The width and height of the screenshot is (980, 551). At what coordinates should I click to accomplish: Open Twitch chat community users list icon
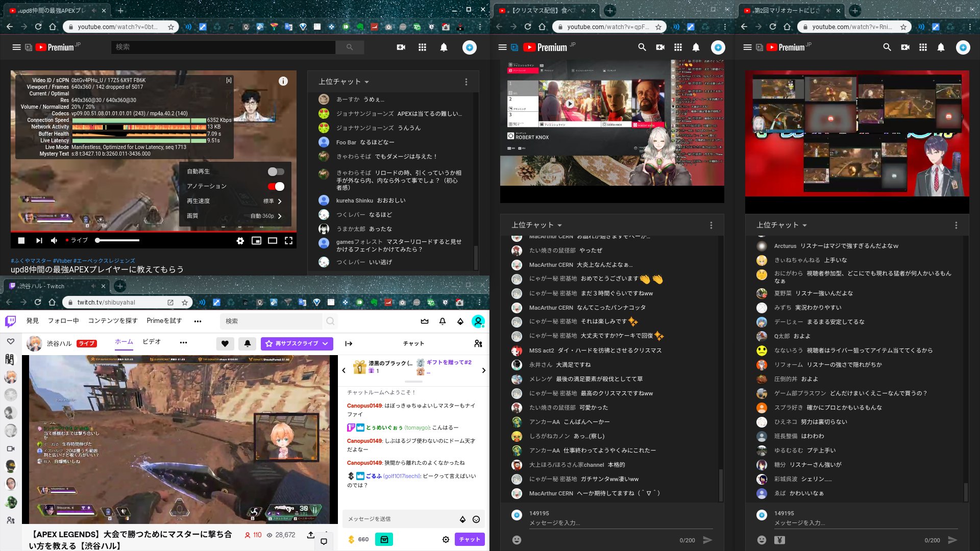[478, 343]
